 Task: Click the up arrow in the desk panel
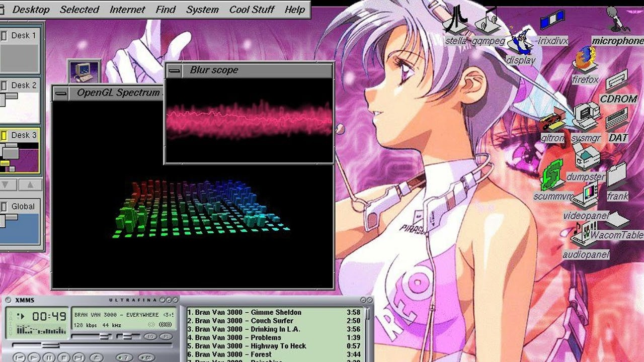30,185
